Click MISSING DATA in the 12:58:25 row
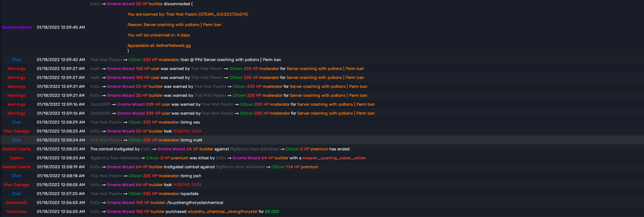 (x=187, y=131)
